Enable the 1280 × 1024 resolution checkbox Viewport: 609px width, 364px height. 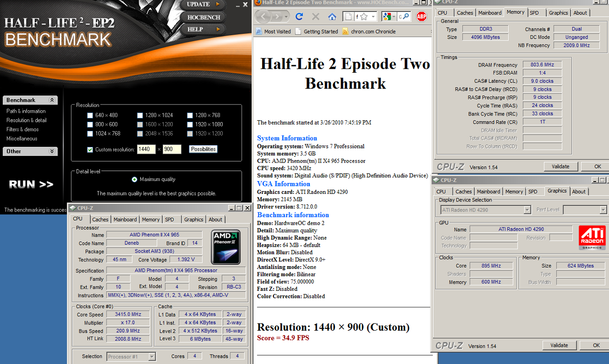point(140,115)
